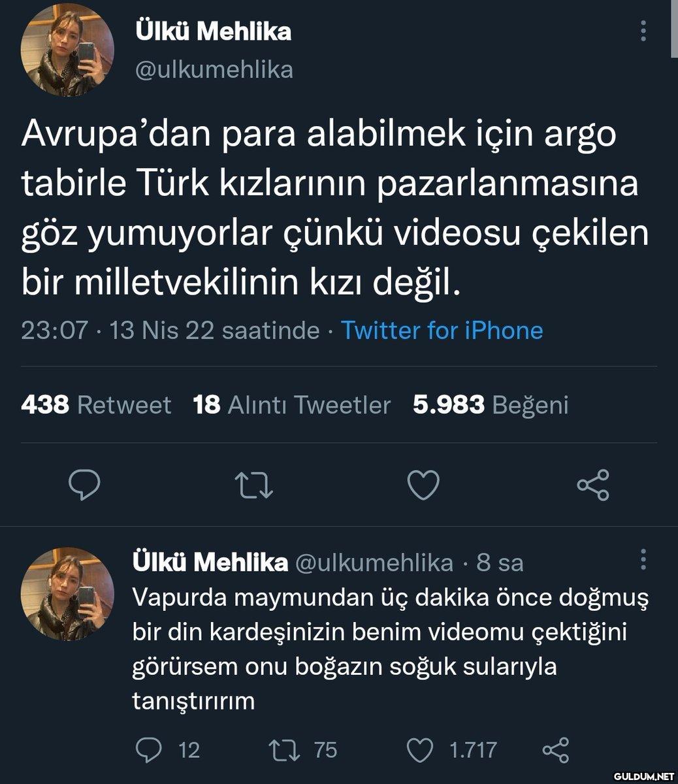The image size is (678, 784).
Task: View the 438 Retweet list
Action: coord(96,405)
